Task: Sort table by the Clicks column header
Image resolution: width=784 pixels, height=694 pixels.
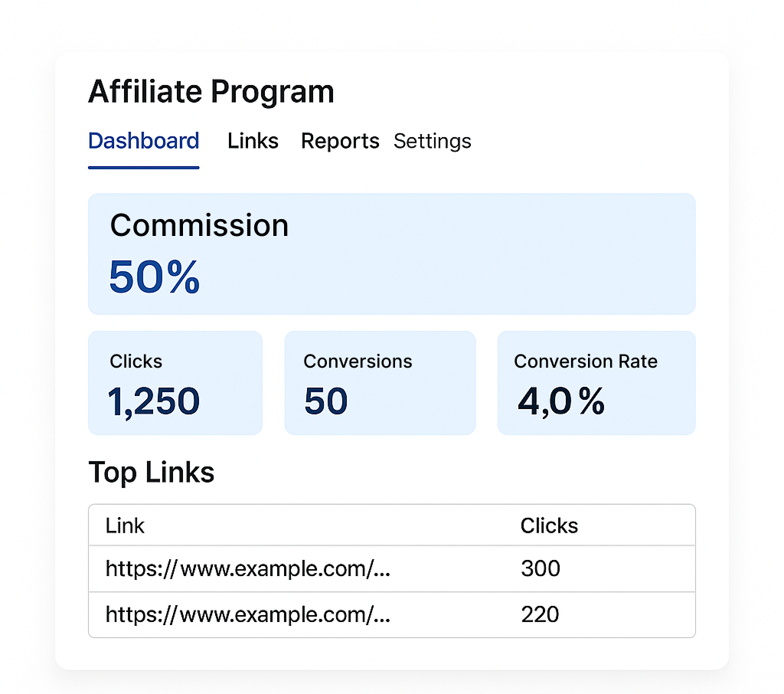Action: click(x=549, y=525)
